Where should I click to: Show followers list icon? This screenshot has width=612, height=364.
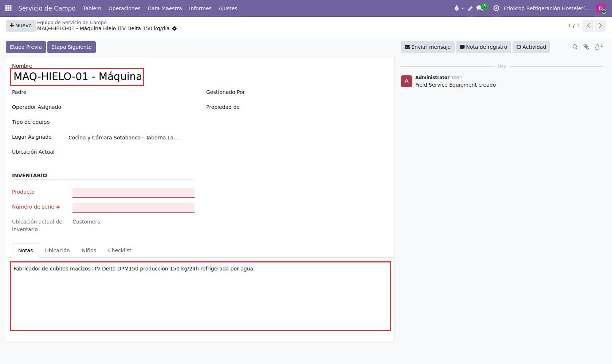tap(599, 47)
